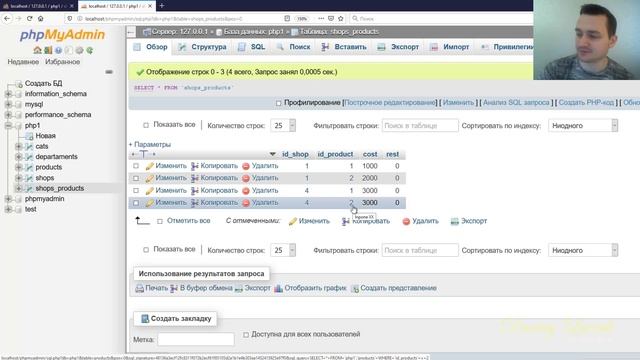Click the browser back arrow
This screenshot has height=360, width=640.
click(7, 18)
